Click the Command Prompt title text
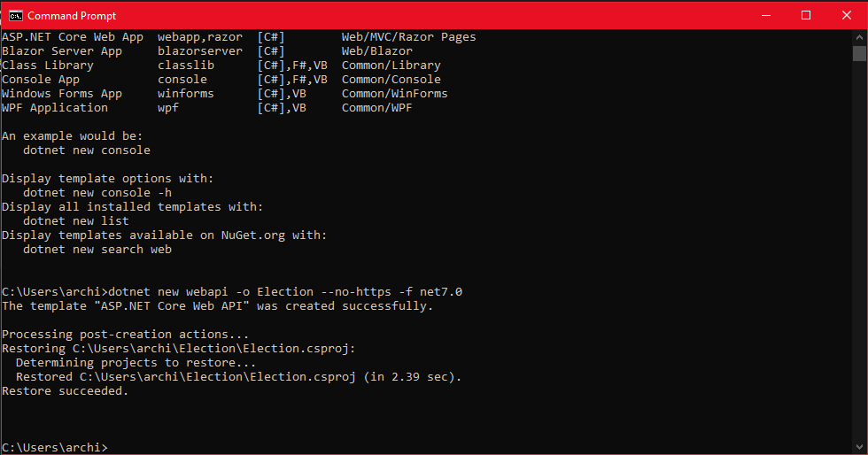The image size is (868, 455). (72, 16)
